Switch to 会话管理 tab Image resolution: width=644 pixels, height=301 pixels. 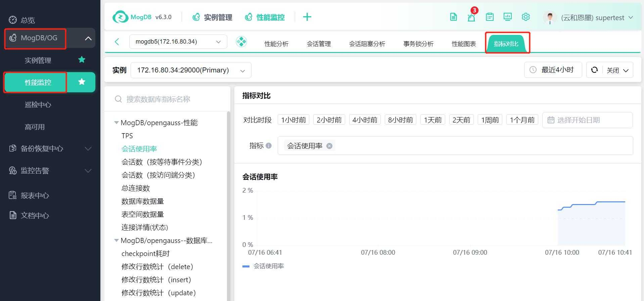pos(319,44)
